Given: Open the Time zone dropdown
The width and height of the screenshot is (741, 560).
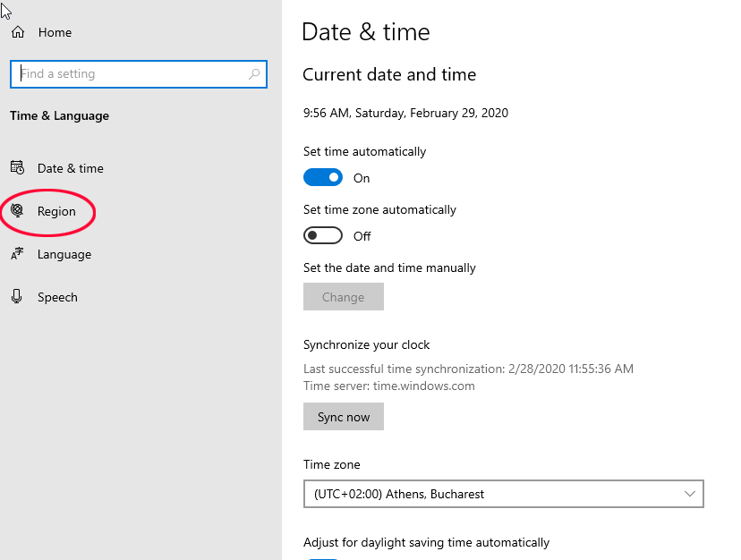Looking at the screenshot, I should pyautogui.click(x=503, y=494).
